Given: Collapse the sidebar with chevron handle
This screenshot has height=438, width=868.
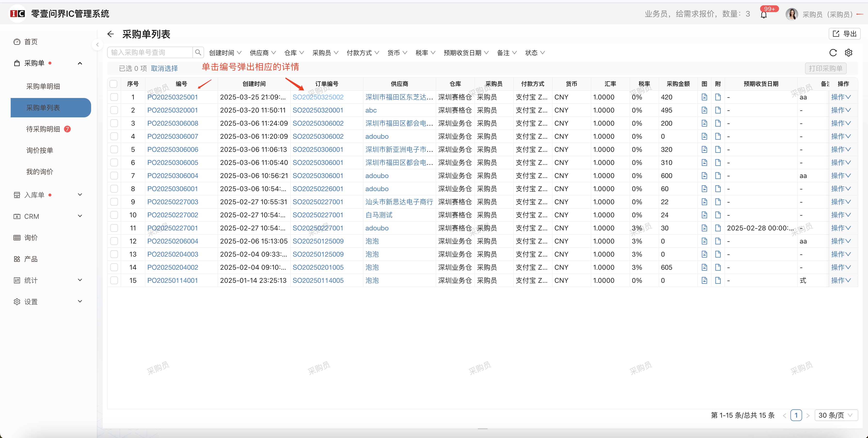Looking at the screenshot, I should point(97,45).
